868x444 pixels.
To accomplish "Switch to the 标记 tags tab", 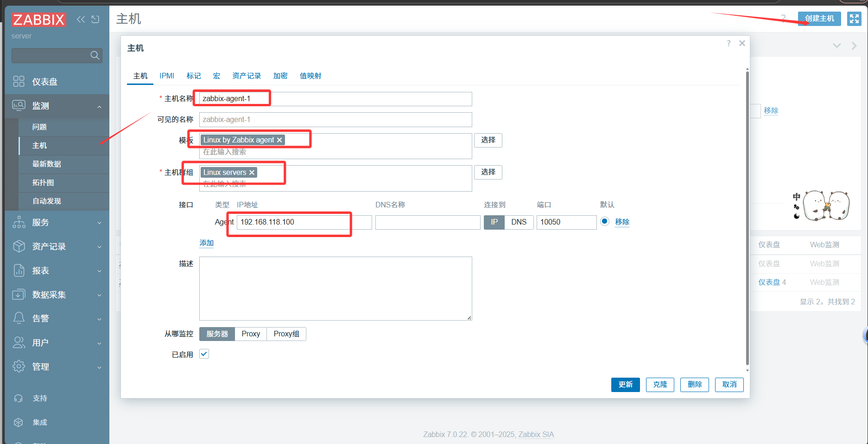I will pyautogui.click(x=194, y=76).
